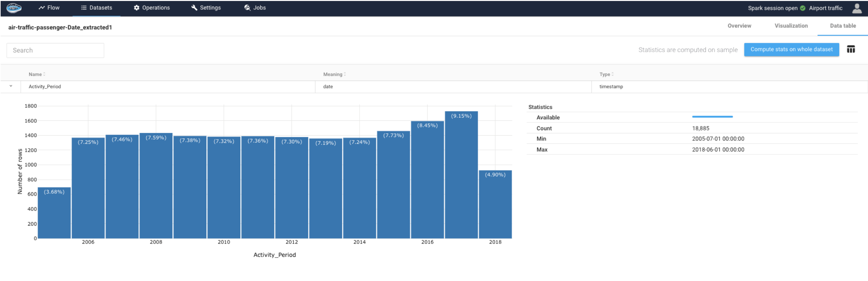
Task: Open Operations via the gear icon
Action: coord(136,8)
